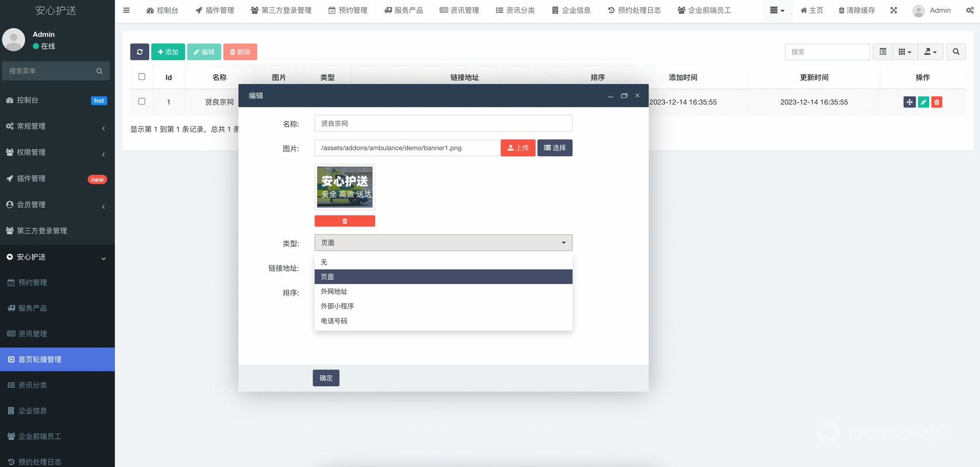Expand the 常规管理 sidebar menu
980x467 pixels.
(x=57, y=126)
